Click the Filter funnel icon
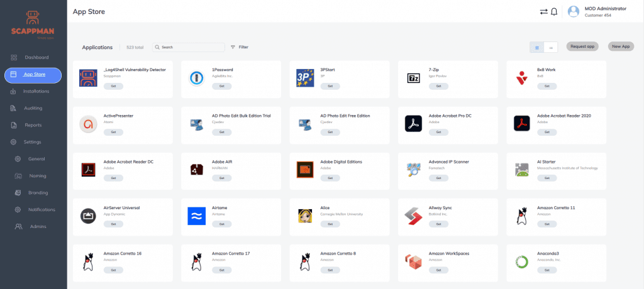This screenshot has width=644, height=289. click(x=233, y=47)
